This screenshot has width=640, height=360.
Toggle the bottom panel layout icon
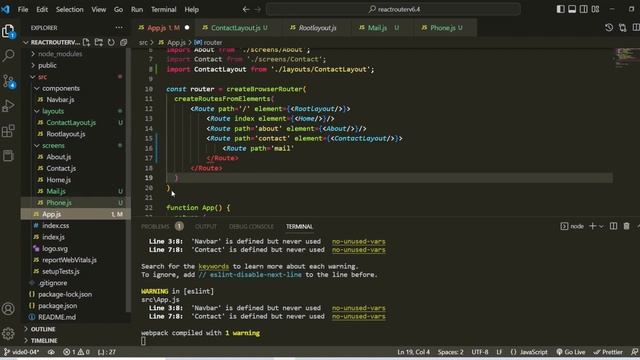pyautogui.click(x=572, y=9)
